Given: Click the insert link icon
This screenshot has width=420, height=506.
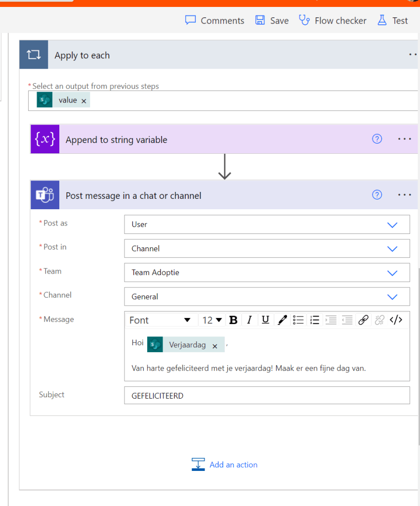Looking at the screenshot, I should (x=363, y=320).
